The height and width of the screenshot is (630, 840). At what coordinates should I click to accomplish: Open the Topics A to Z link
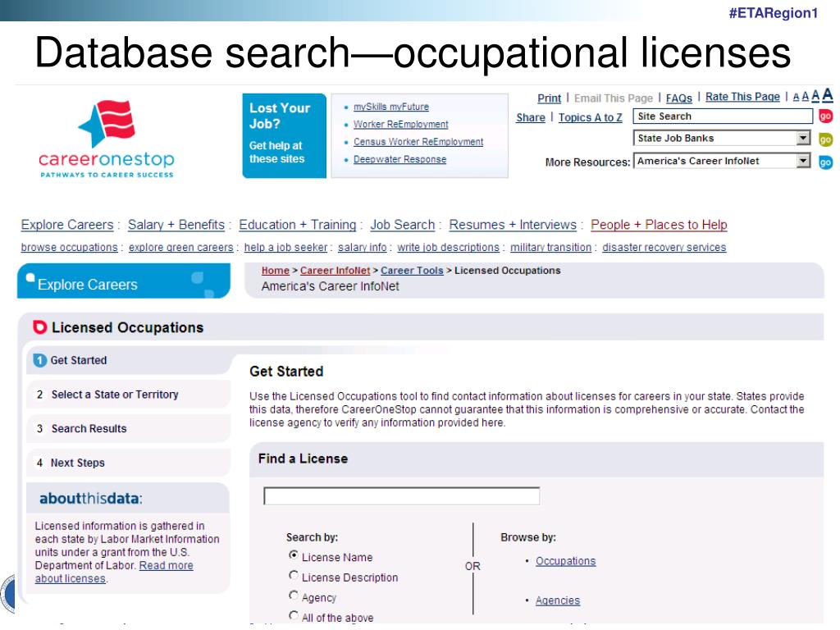[x=591, y=117]
